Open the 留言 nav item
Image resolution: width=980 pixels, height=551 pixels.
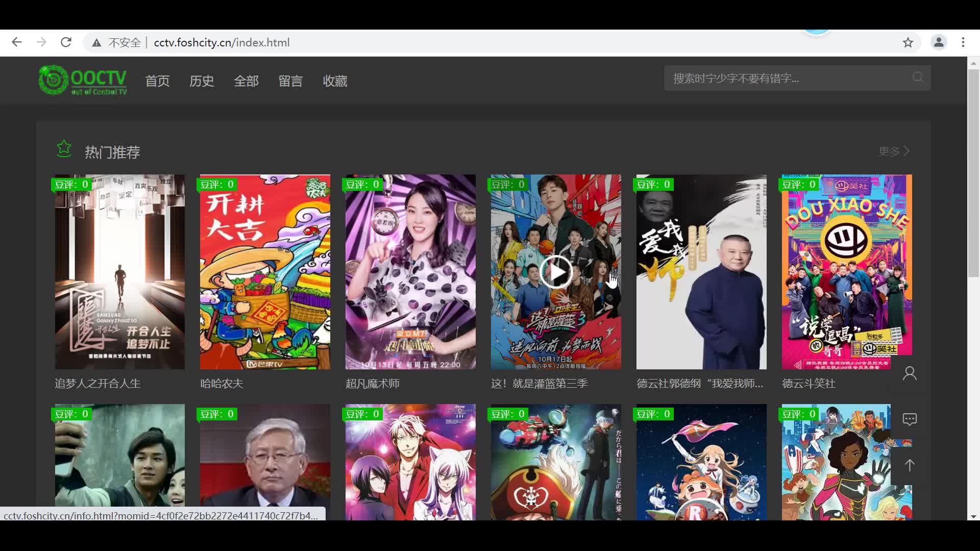coord(290,81)
